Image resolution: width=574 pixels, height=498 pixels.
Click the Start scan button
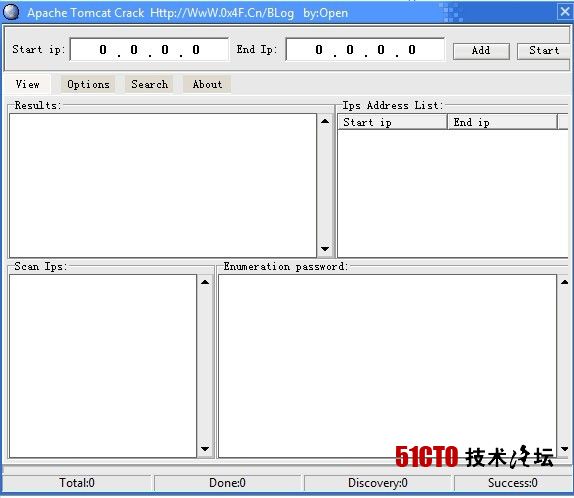(x=544, y=51)
